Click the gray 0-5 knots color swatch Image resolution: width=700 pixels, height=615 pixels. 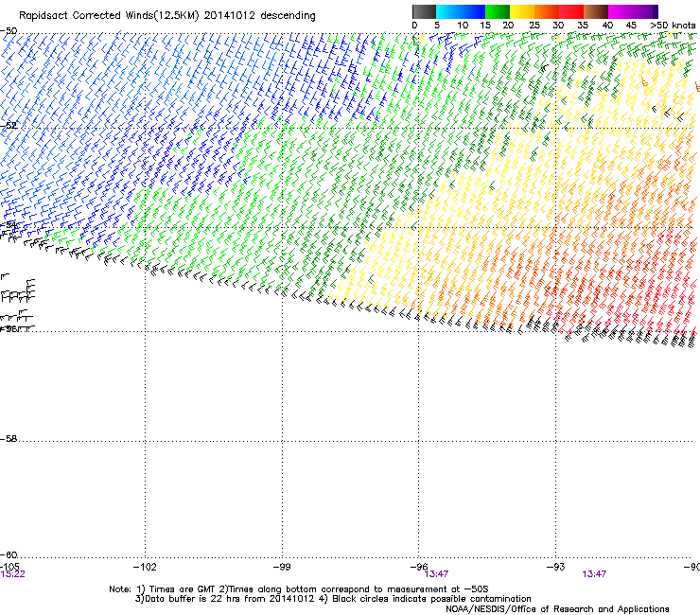pyautogui.click(x=424, y=11)
